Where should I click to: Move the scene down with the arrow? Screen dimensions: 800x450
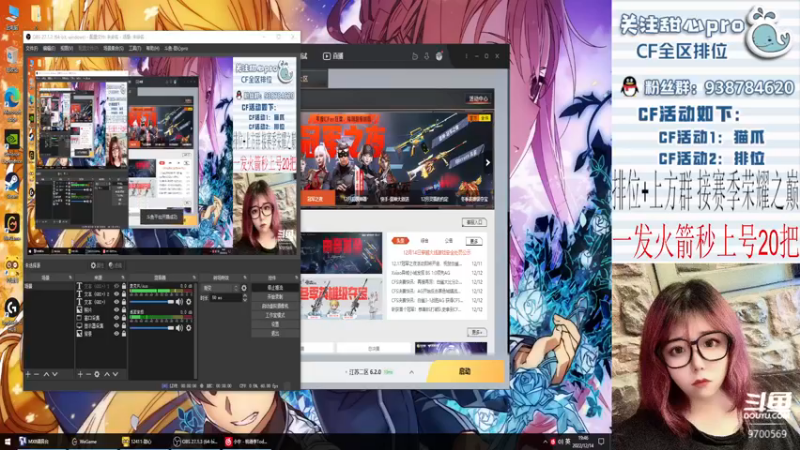point(55,374)
